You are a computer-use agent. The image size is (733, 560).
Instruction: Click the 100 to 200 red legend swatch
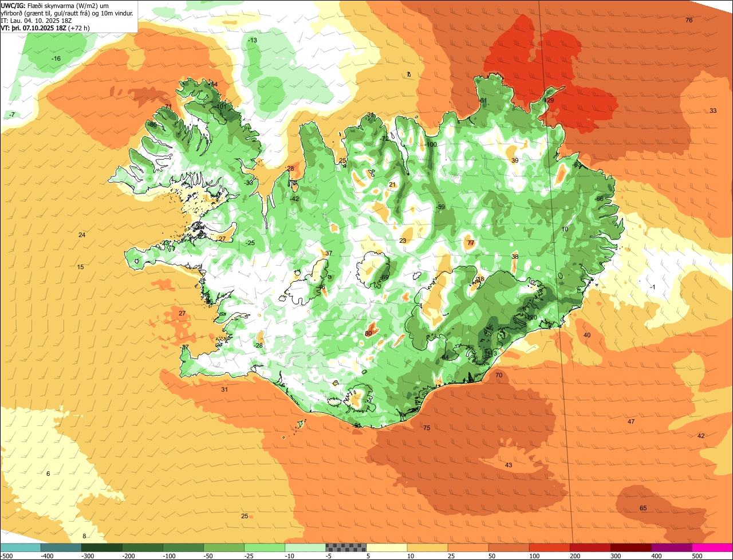(x=549, y=547)
